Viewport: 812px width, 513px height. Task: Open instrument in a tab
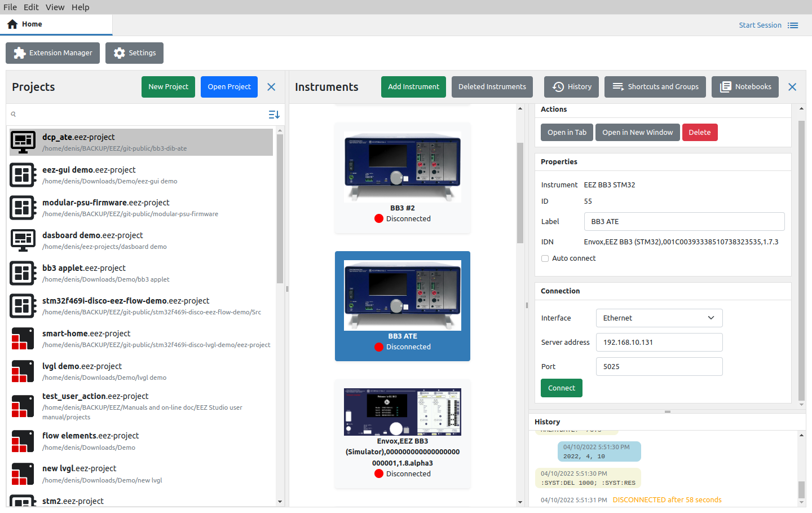[567, 132]
